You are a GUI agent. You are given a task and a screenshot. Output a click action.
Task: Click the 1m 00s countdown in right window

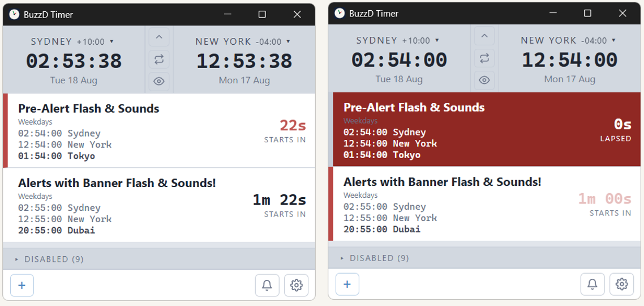pyautogui.click(x=604, y=199)
